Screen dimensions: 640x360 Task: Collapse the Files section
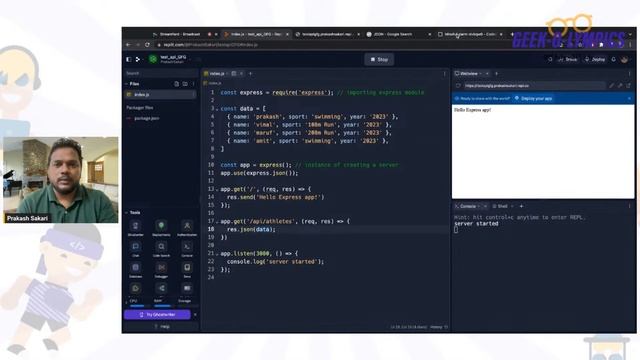[127, 84]
